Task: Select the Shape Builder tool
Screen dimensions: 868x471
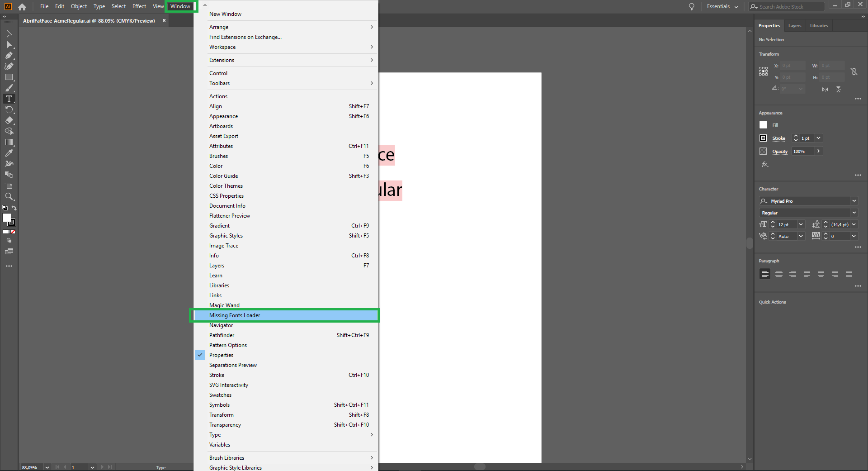Action: (9, 131)
